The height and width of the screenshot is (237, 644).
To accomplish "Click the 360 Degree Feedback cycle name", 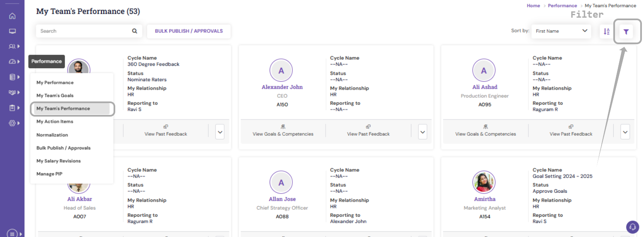I will click(154, 64).
